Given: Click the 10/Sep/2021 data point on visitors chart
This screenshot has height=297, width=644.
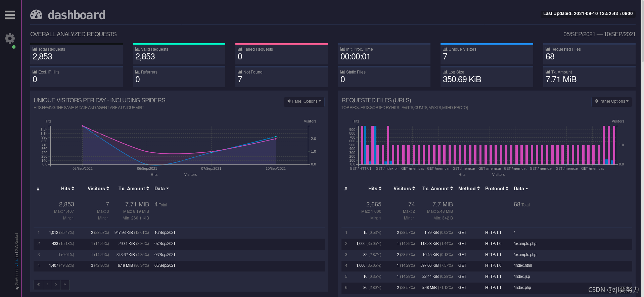Looking at the screenshot, I should [276, 137].
